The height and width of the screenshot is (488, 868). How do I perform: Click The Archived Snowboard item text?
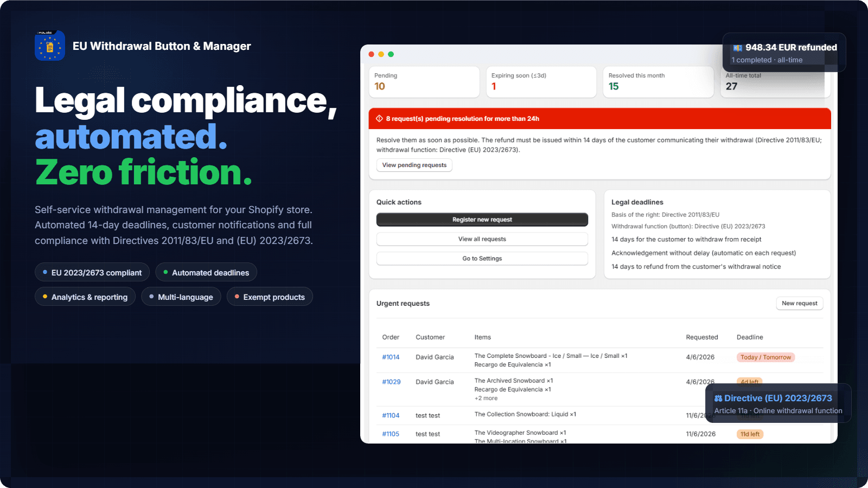point(514,381)
